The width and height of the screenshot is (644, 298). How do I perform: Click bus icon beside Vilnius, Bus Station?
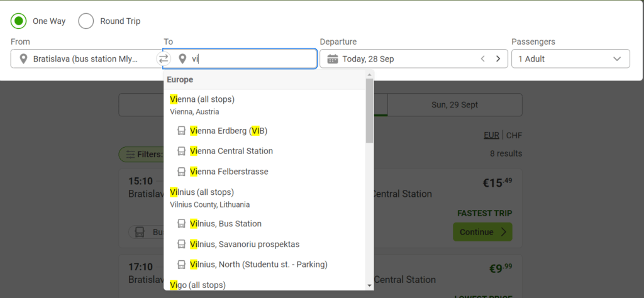click(x=181, y=224)
